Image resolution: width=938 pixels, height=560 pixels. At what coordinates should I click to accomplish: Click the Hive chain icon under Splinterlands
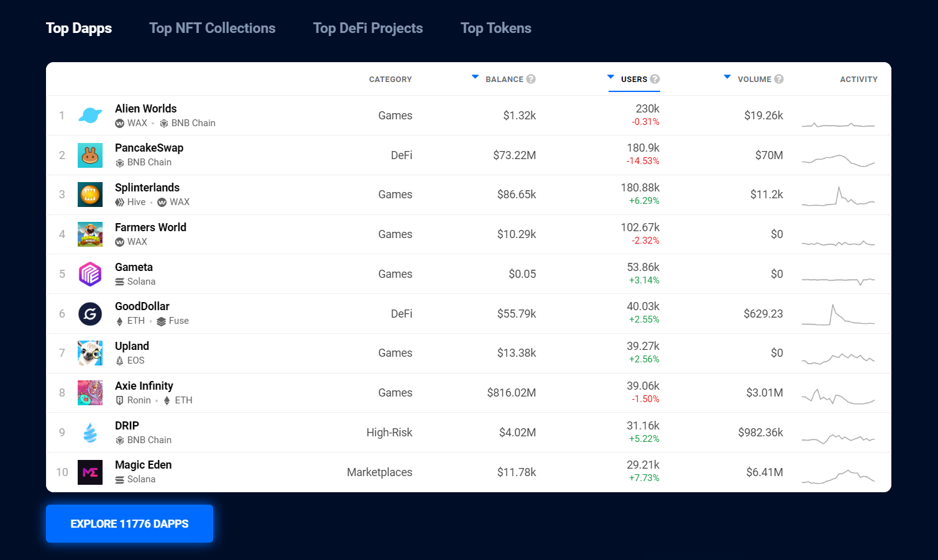coord(119,202)
